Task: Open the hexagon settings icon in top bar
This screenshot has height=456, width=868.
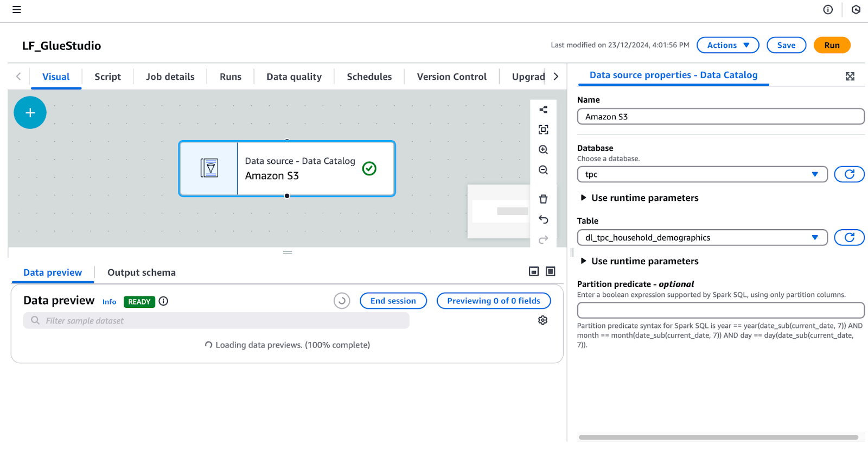Action: click(856, 9)
